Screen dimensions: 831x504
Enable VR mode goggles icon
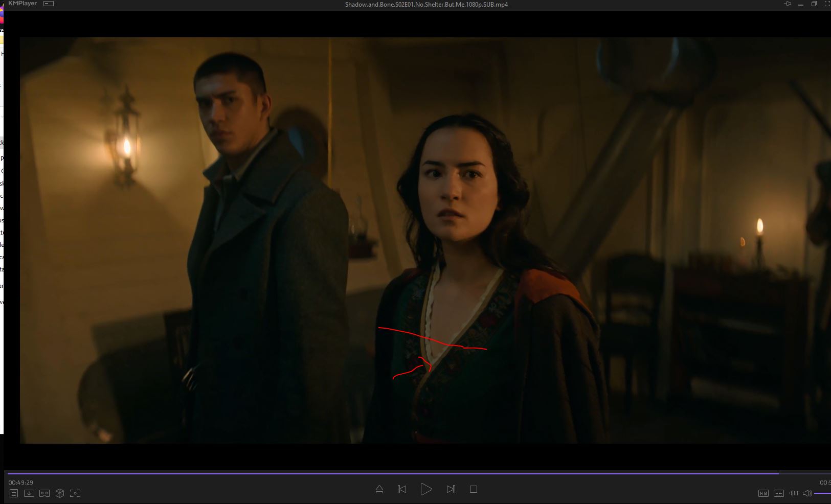44,493
